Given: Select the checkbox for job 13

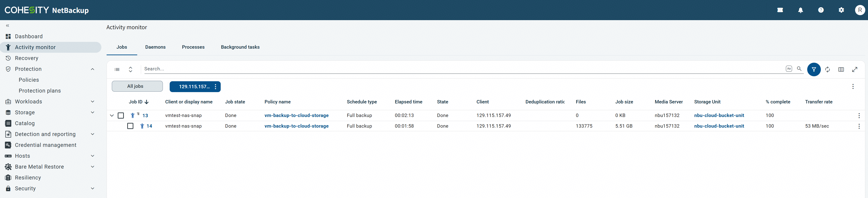Looking at the screenshot, I should tap(121, 116).
